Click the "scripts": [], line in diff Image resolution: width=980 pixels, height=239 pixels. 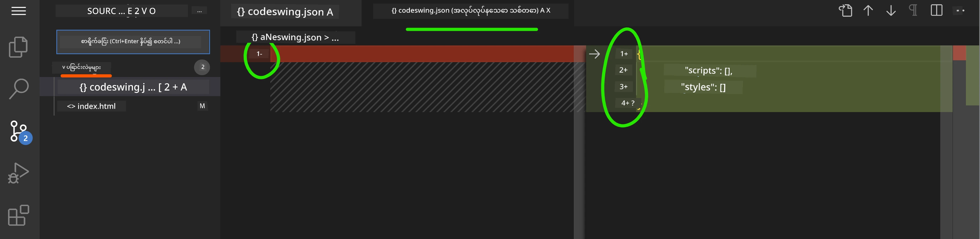click(708, 70)
